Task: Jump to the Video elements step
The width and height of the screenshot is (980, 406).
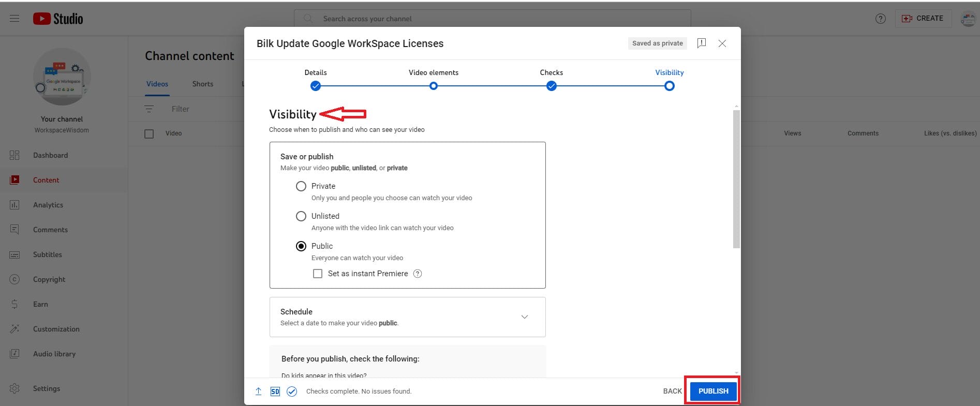Action: click(x=434, y=86)
